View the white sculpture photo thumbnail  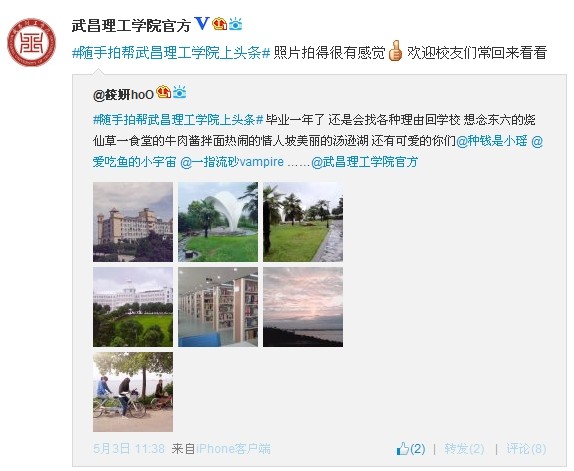point(218,222)
